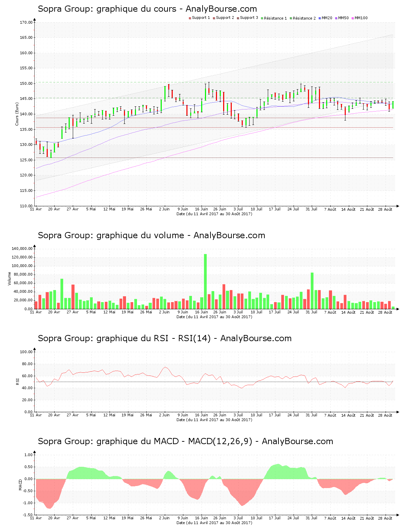
Task: Click '3 Juil' date on RSI chart
Action: pyautogui.click(x=238, y=415)
